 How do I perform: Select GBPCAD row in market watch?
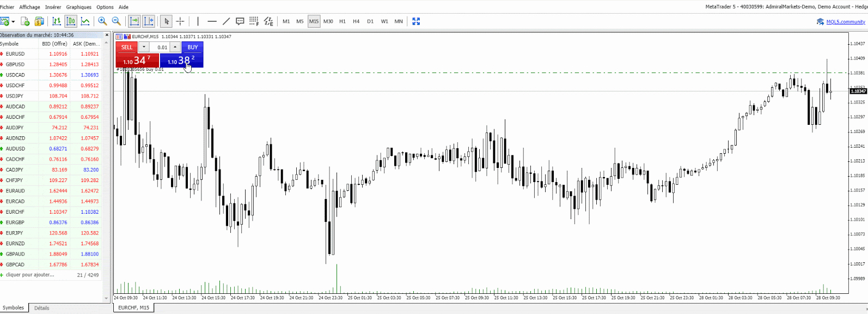(x=51, y=264)
